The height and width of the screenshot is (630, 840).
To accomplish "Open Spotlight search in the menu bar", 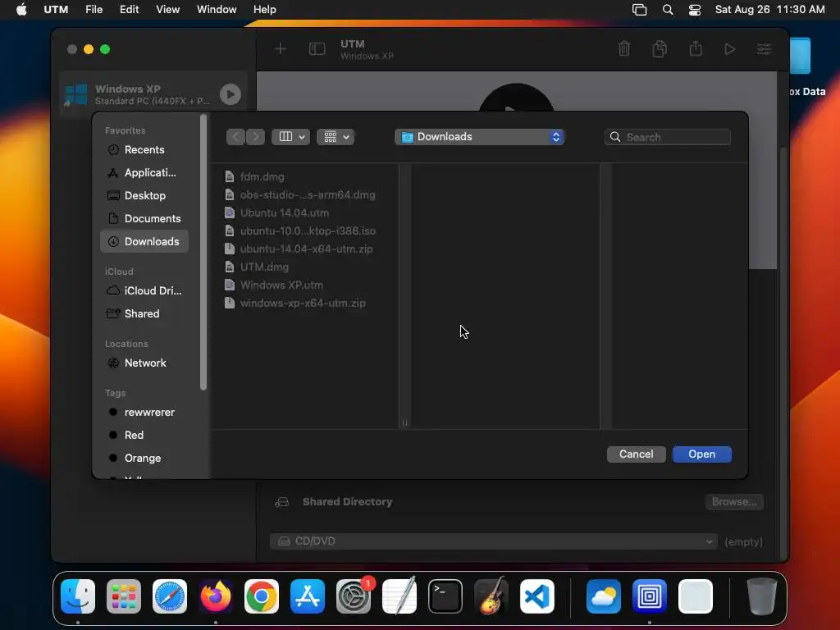I will (668, 10).
